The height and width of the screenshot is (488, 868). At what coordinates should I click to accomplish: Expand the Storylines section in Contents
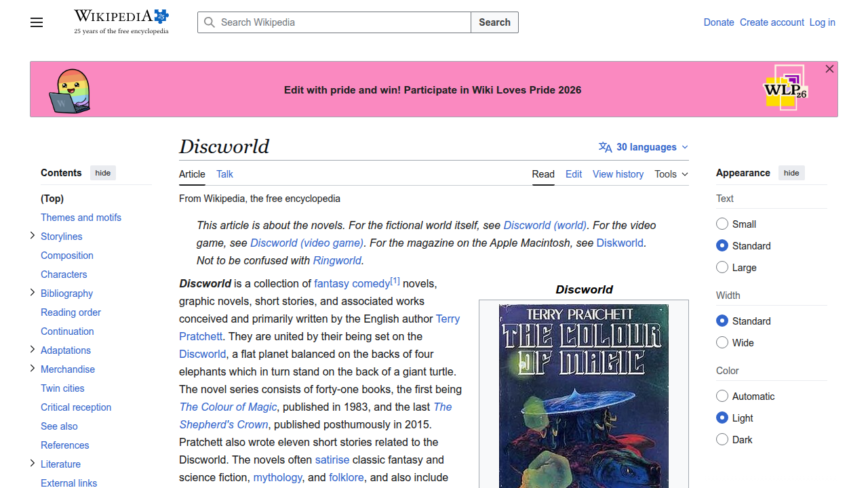[x=33, y=235]
